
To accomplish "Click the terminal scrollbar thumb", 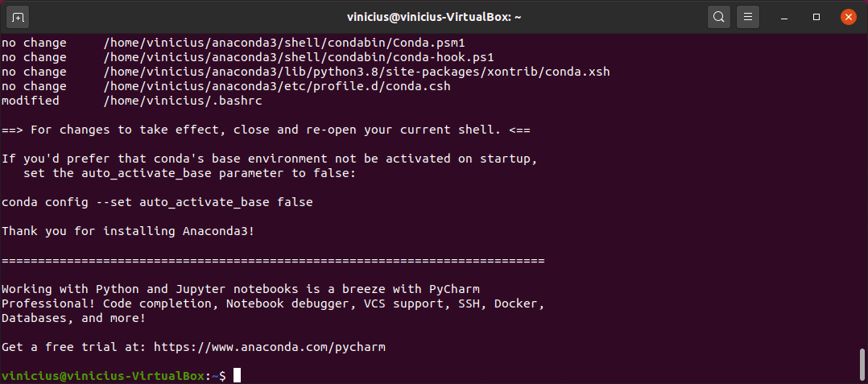I will click(862, 365).
